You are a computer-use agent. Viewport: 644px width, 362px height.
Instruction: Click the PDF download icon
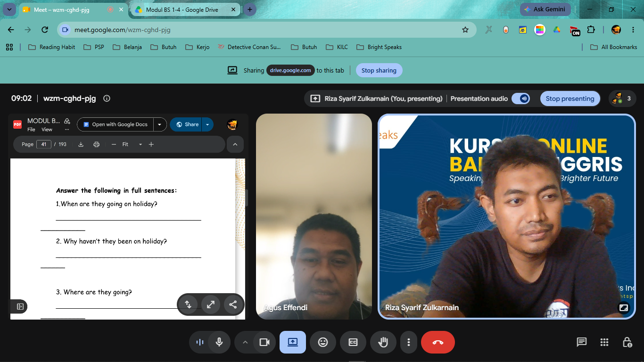81,144
